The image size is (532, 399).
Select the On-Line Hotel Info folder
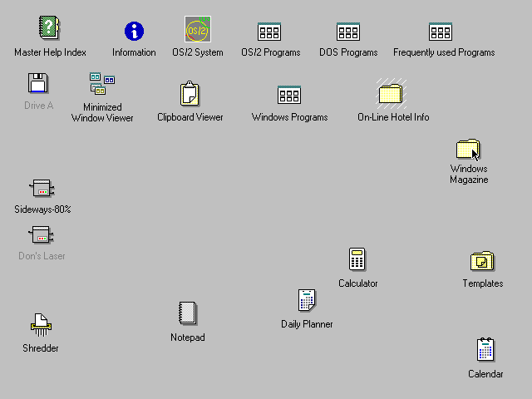click(x=391, y=93)
